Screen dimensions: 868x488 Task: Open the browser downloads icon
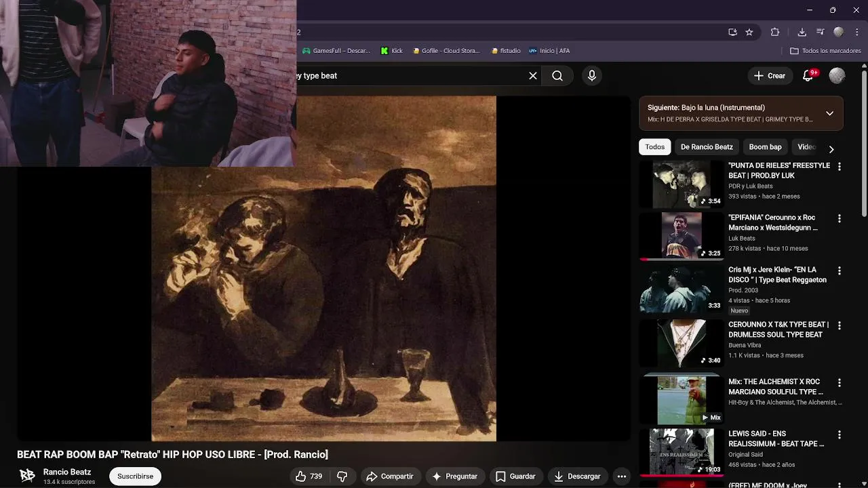[x=802, y=32]
